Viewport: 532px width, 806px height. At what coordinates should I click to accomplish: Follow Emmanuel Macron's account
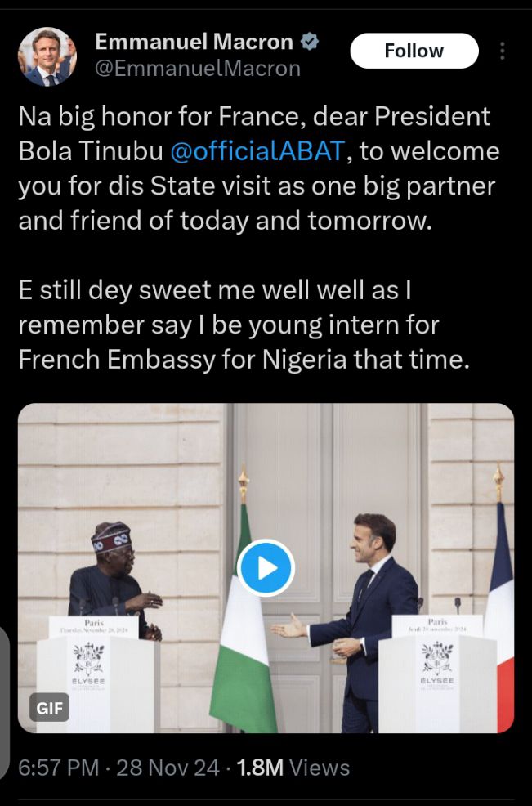pos(414,51)
